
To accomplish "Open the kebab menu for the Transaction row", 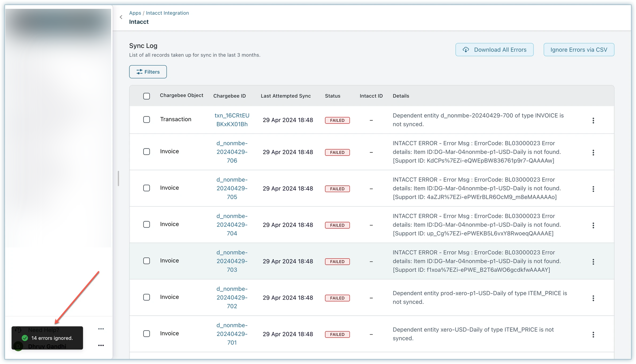I will (593, 120).
